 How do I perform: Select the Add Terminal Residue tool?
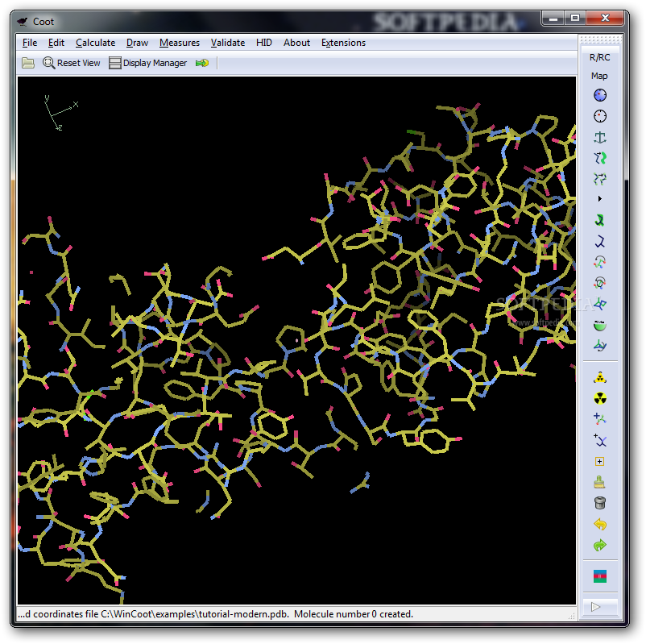(x=600, y=419)
